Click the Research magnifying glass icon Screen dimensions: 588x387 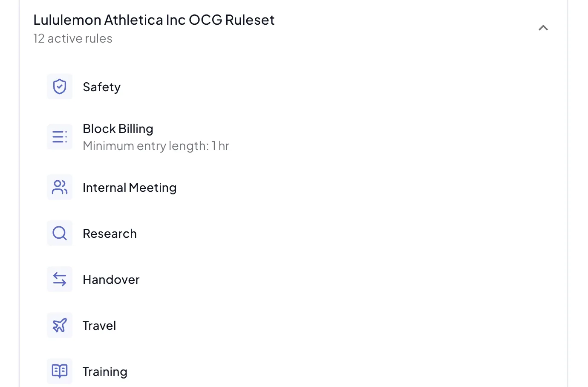click(x=60, y=233)
